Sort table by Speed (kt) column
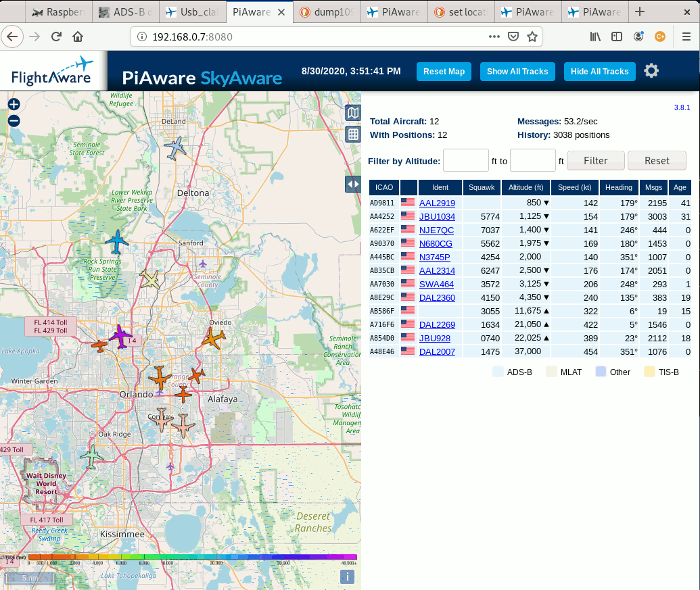This screenshot has height=590, width=700. coord(575,187)
